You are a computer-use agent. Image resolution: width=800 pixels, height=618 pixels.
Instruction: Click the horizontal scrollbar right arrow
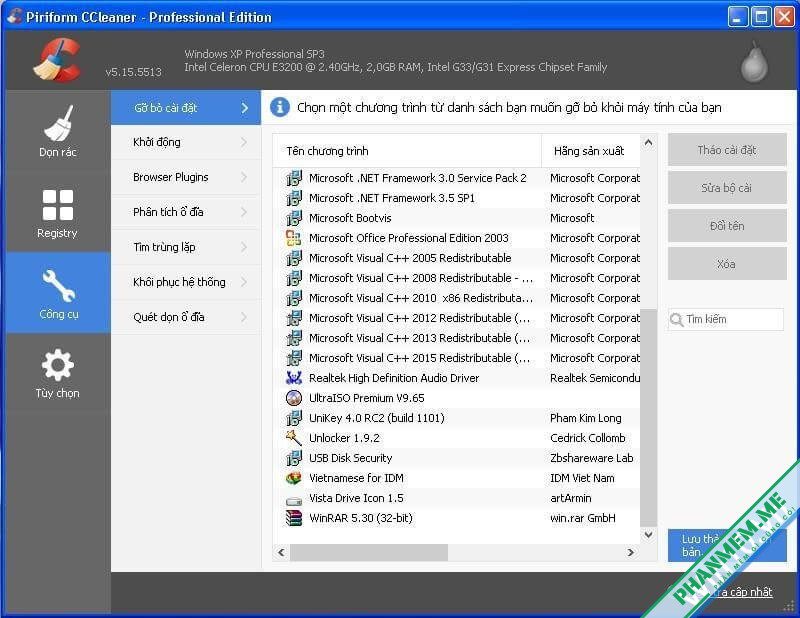(x=631, y=552)
